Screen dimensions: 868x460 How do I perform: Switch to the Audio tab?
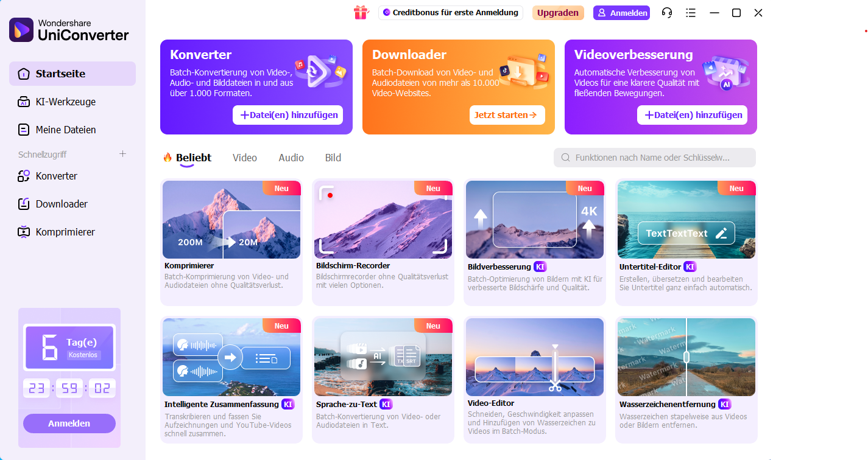(291, 158)
